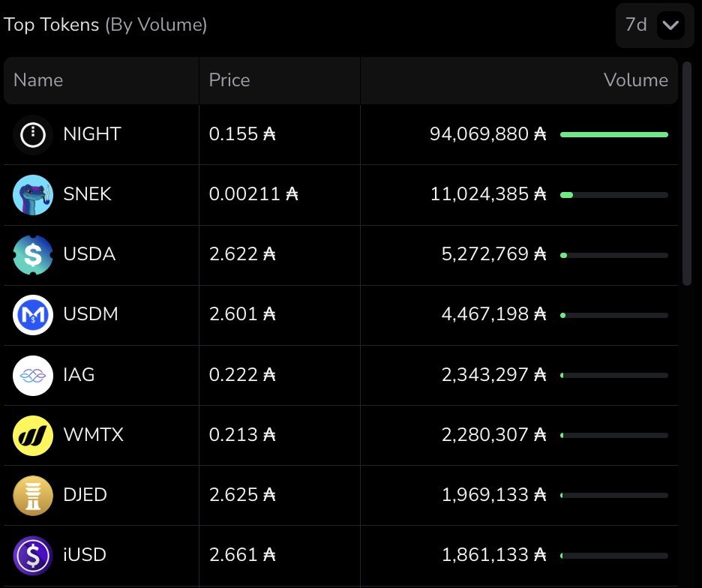Click the iUSD purple dollar logo icon
Screen dimensions: 702x588
click(x=33, y=555)
